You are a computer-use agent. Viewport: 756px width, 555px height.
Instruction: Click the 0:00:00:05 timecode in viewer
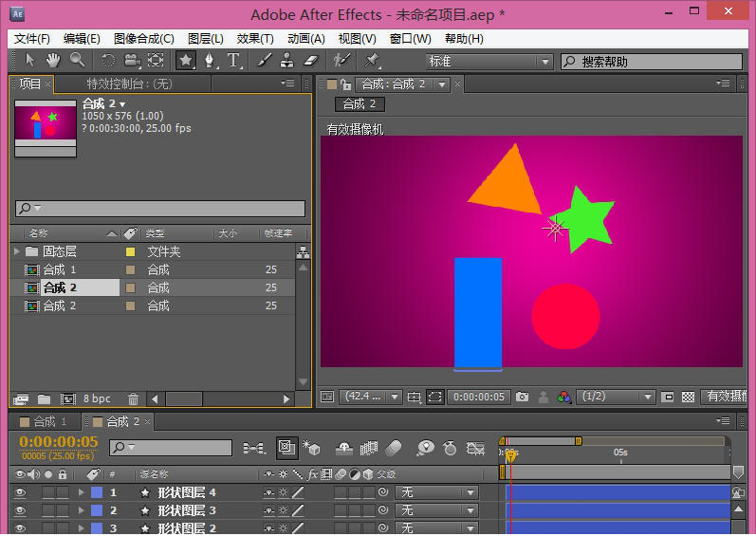pos(478,398)
